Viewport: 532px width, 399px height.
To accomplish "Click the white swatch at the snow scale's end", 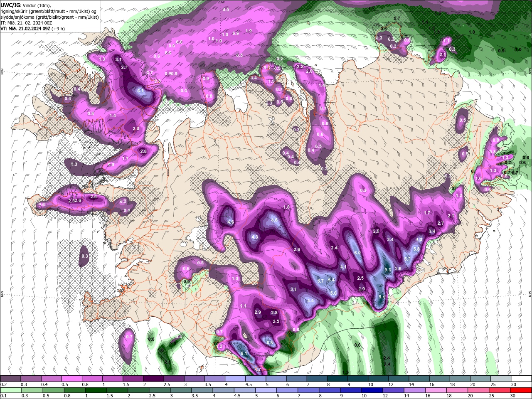I will pos(521,379).
